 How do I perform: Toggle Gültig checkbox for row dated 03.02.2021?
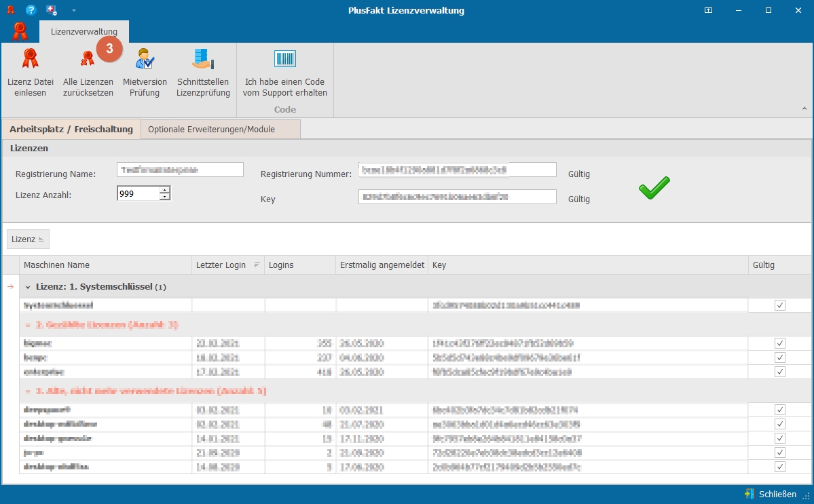(780, 410)
